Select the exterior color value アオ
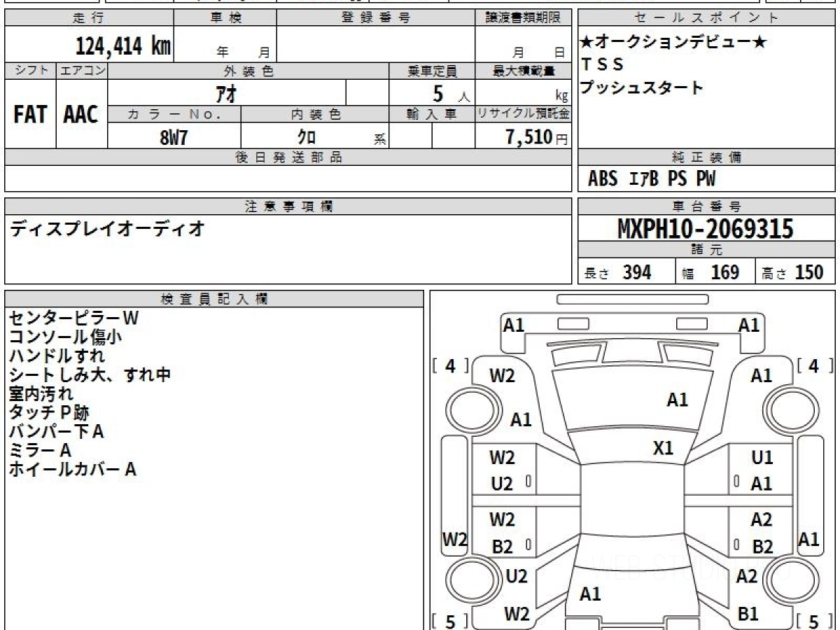The height and width of the screenshot is (630, 840). [x=226, y=93]
